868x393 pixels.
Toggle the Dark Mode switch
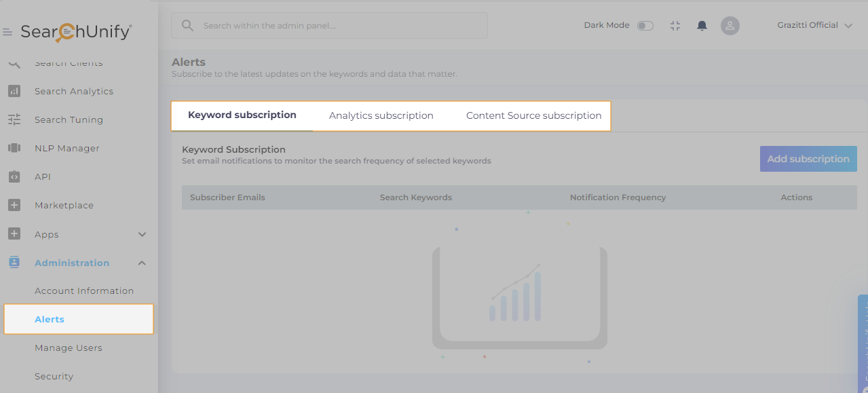pyautogui.click(x=645, y=26)
